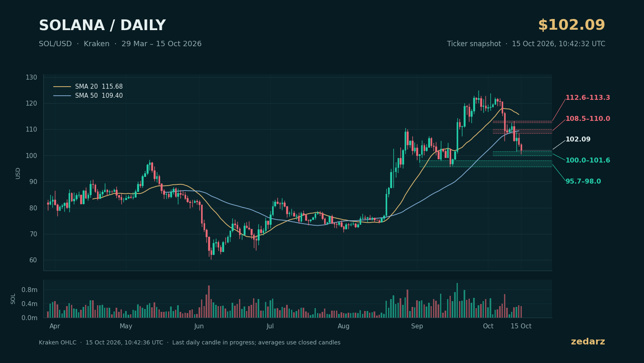644x363 pixels.
Task: Click the 60 price axis label
Action: pyautogui.click(x=33, y=260)
